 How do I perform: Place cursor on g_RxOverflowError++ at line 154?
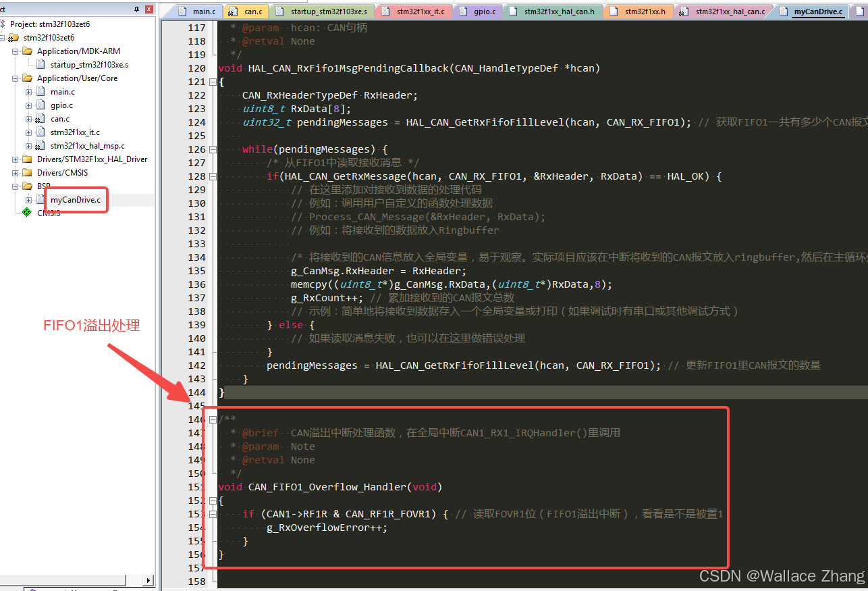pos(327,528)
